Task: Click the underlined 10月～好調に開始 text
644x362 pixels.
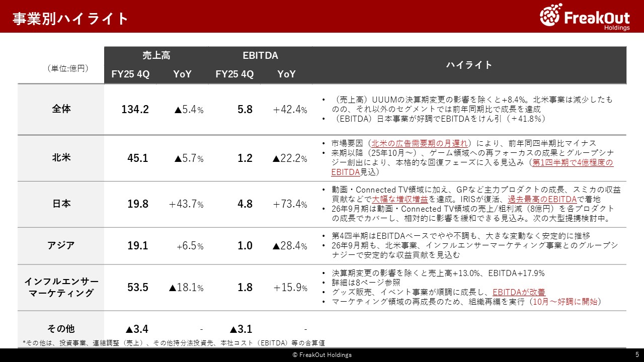Action: tap(564, 302)
